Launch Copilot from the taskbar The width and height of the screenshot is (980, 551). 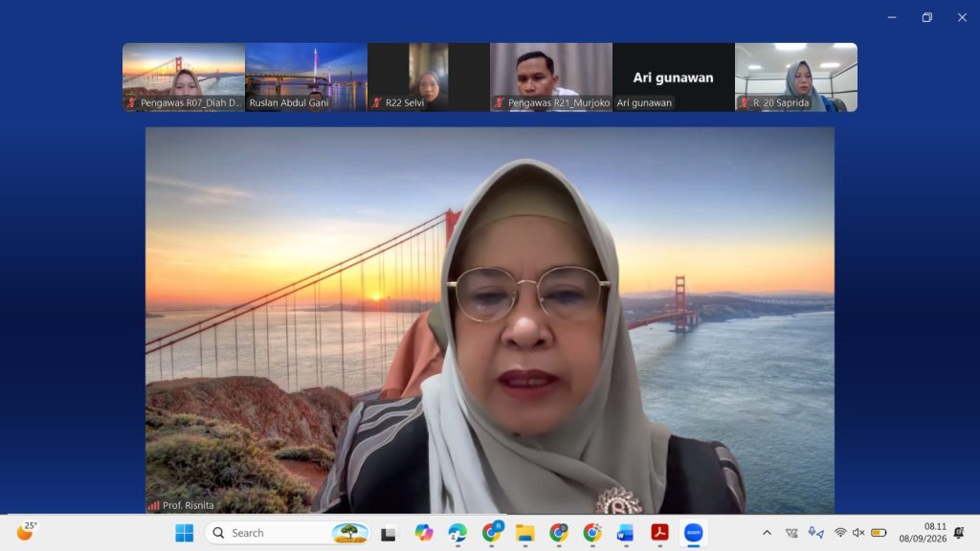point(424,533)
